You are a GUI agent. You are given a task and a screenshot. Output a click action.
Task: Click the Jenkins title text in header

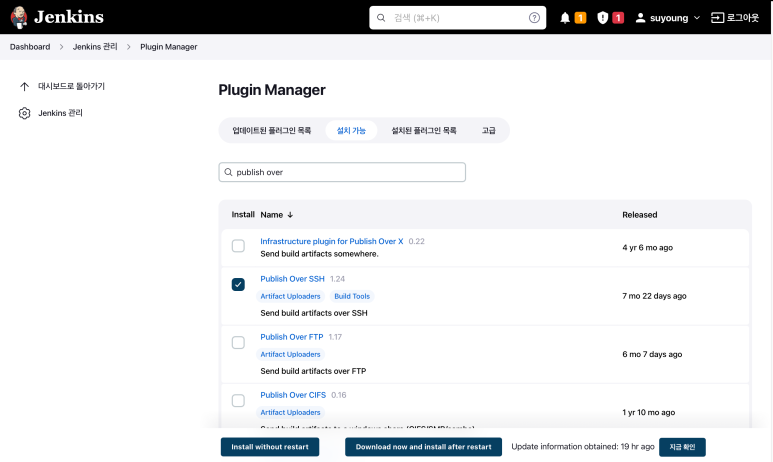(69, 17)
